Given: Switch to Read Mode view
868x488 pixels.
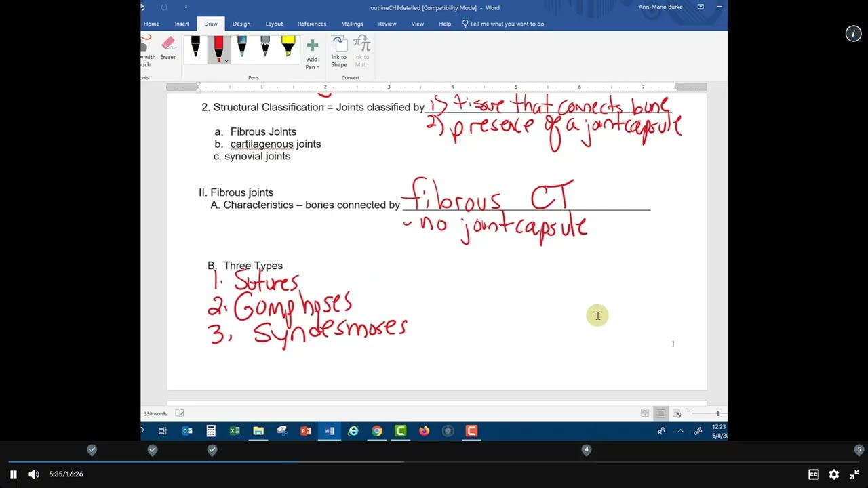Looking at the screenshot, I should click(x=645, y=413).
